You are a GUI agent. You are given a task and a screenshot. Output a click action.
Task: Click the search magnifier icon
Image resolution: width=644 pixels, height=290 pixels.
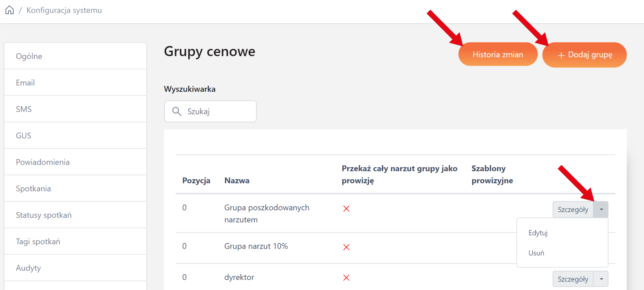(x=177, y=111)
